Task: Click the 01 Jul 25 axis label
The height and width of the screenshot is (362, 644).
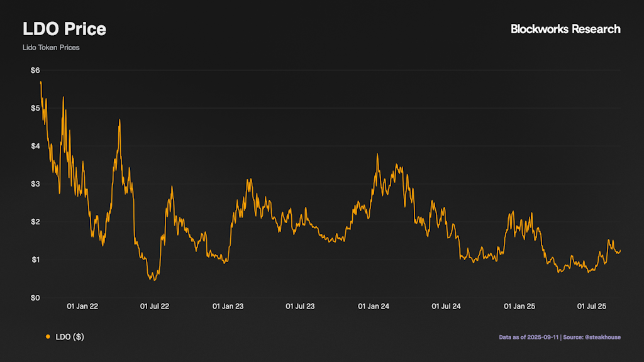Action: (x=592, y=306)
